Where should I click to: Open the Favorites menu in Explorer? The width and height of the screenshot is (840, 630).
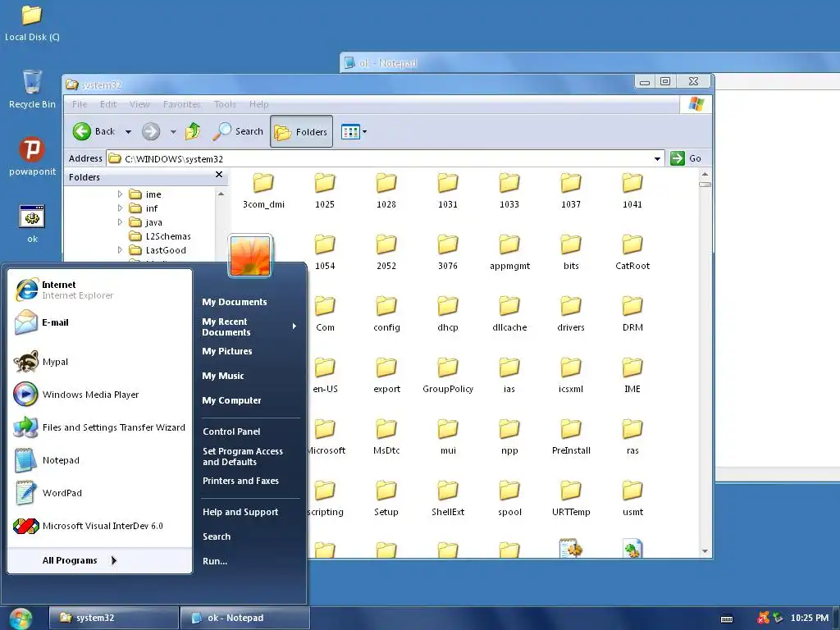(181, 104)
